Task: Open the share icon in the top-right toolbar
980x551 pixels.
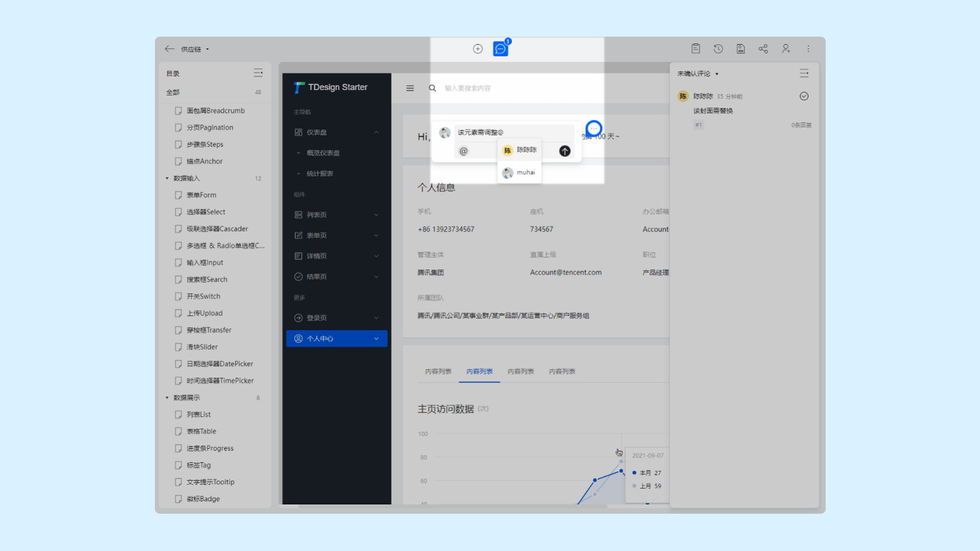Action: point(763,48)
